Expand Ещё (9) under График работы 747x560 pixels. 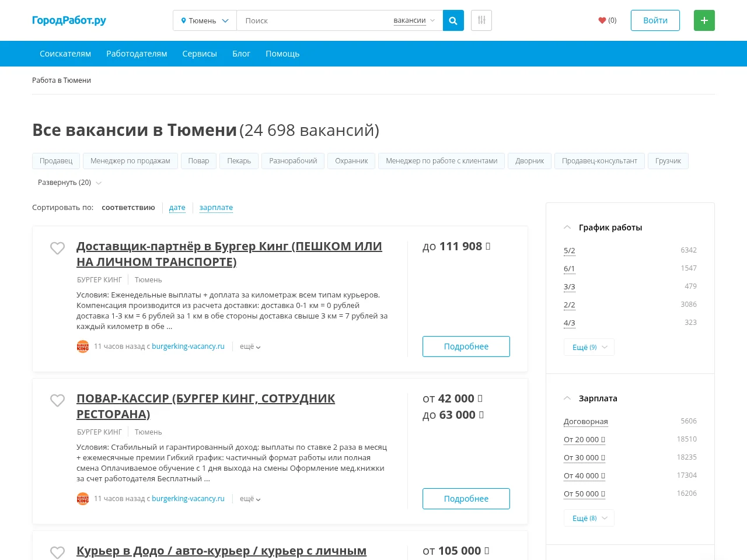point(589,347)
